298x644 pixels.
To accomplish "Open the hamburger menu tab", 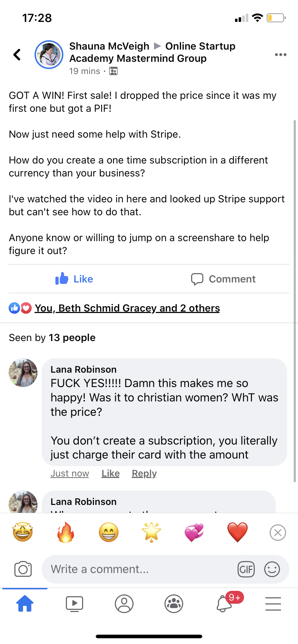I will click(273, 604).
